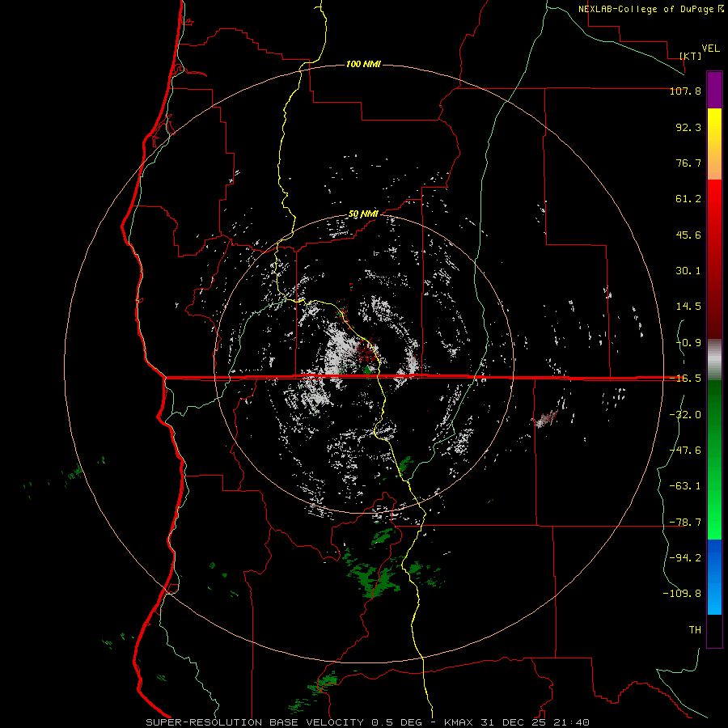
Task: Click the yellow-orange segment of velocity color bar
Action: 714,144
